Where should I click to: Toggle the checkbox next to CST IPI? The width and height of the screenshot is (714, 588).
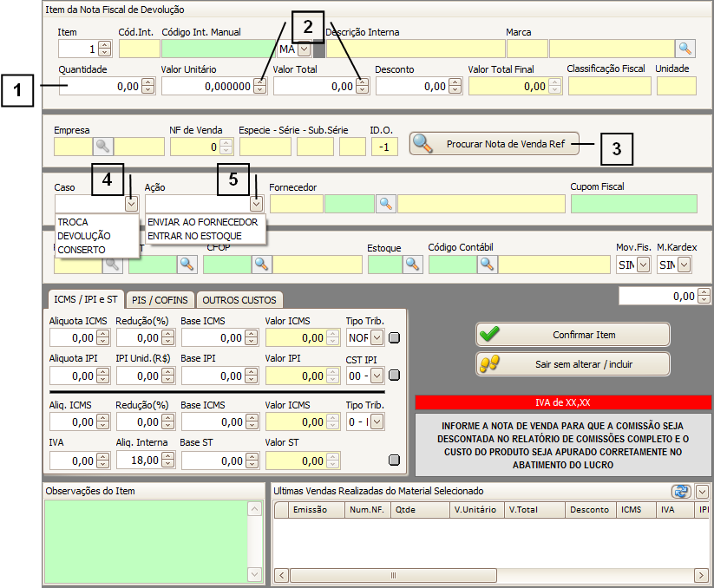click(x=395, y=376)
